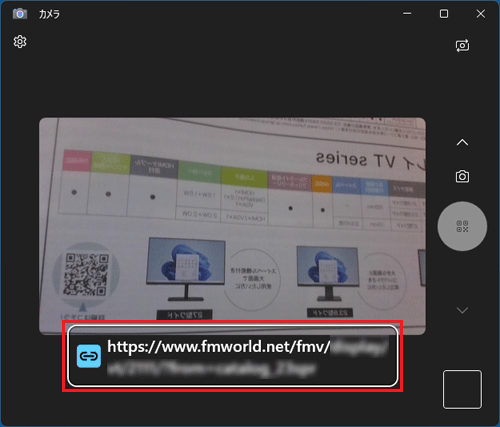Viewport: 500px width, 427px height.
Task: Open the detected fmworld.net URL
Action: click(233, 356)
